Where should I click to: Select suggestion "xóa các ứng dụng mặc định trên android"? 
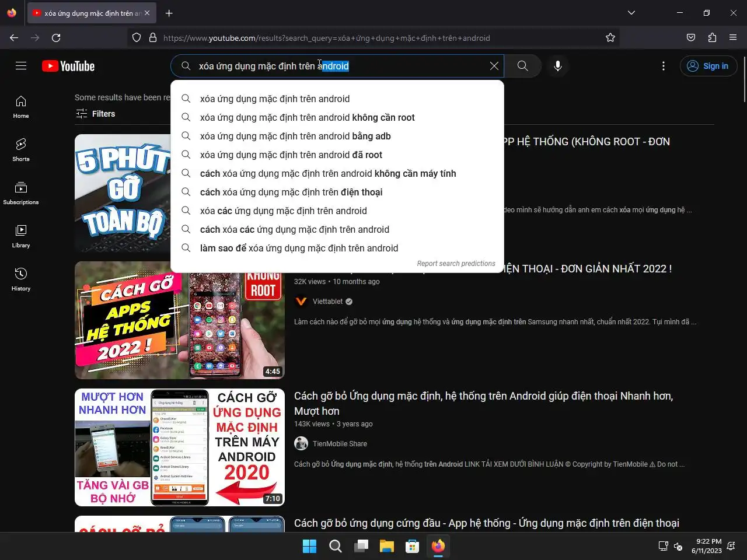click(337, 211)
